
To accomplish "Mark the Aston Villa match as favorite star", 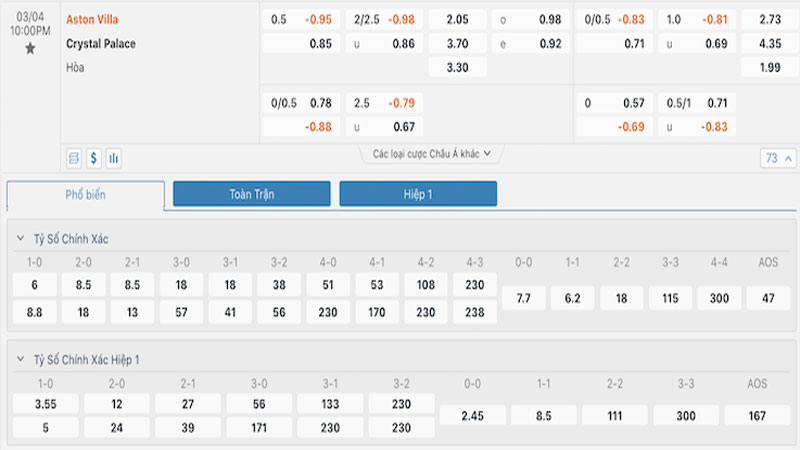I will [x=30, y=49].
